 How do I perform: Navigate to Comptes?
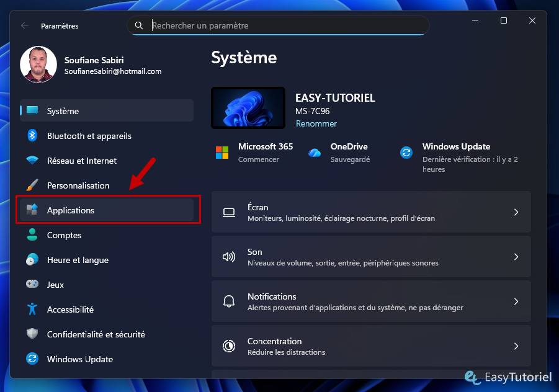point(107,234)
